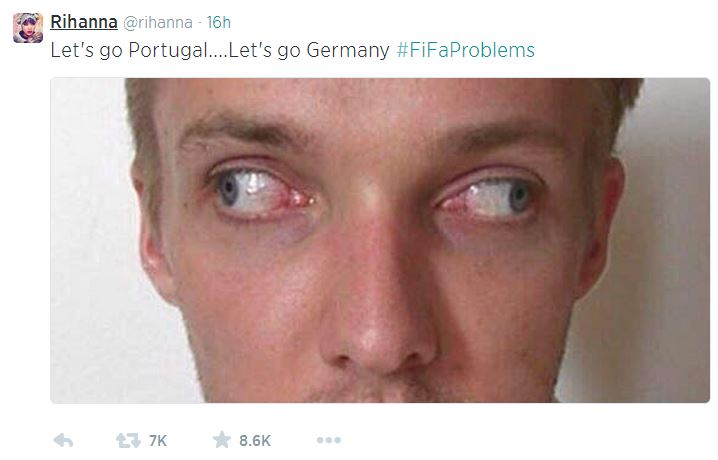Expand the attached photo of the man's face
The height and width of the screenshot is (460, 718).
(x=380, y=240)
